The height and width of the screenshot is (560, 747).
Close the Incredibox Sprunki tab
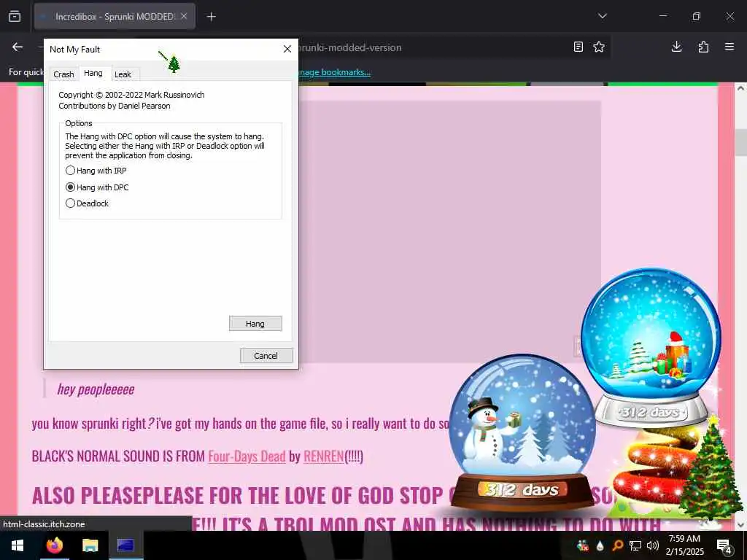tap(184, 16)
